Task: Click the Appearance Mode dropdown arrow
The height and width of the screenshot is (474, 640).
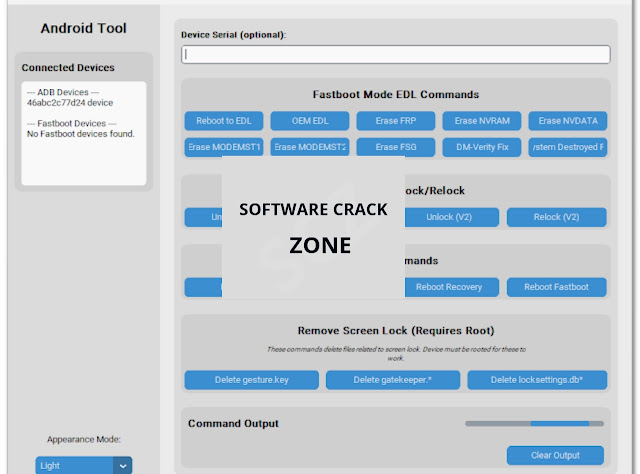Action: tap(122, 466)
